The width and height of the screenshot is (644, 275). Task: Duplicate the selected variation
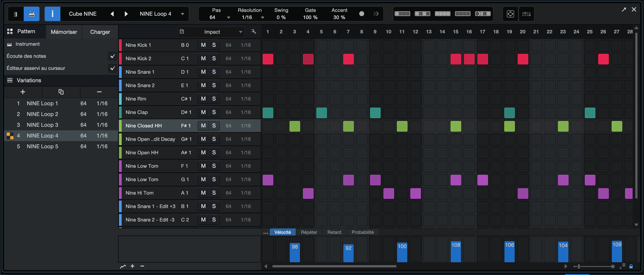click(x=61, y=92)
